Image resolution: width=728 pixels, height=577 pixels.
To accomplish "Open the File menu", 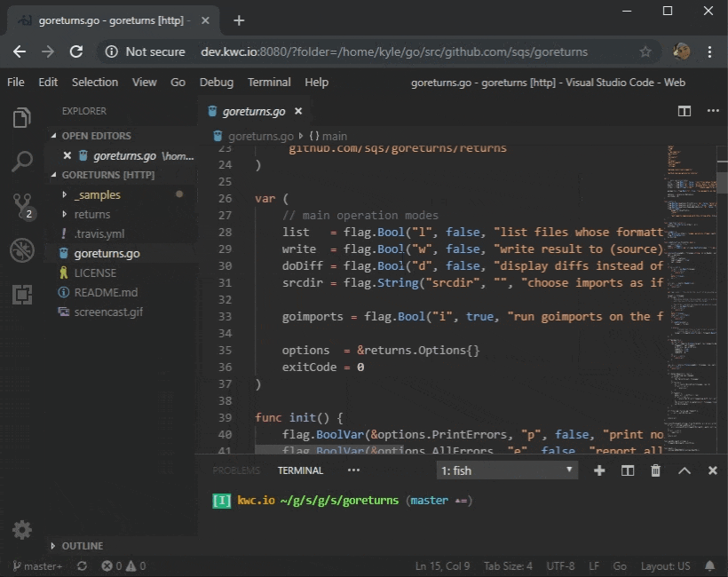I will click(16, 83).
